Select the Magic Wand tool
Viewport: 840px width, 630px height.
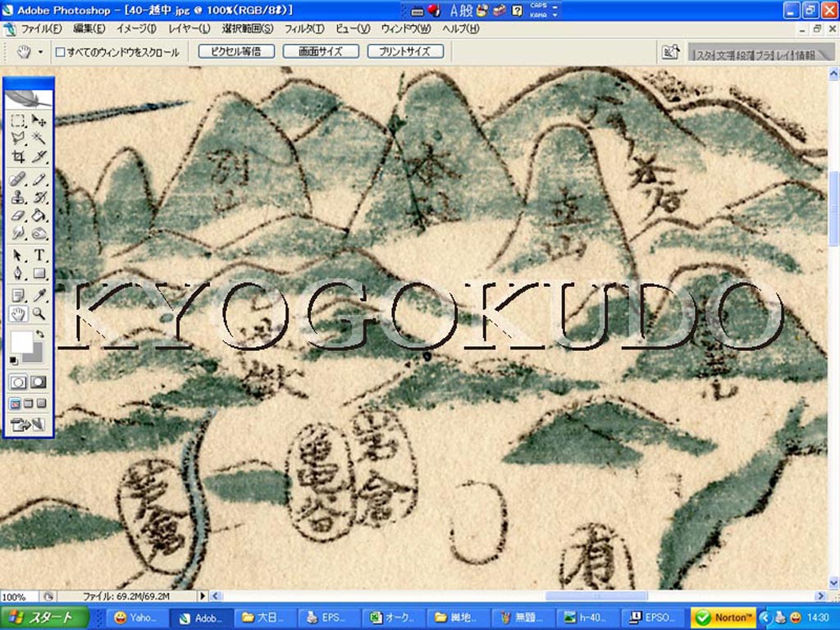coord(39,138)
